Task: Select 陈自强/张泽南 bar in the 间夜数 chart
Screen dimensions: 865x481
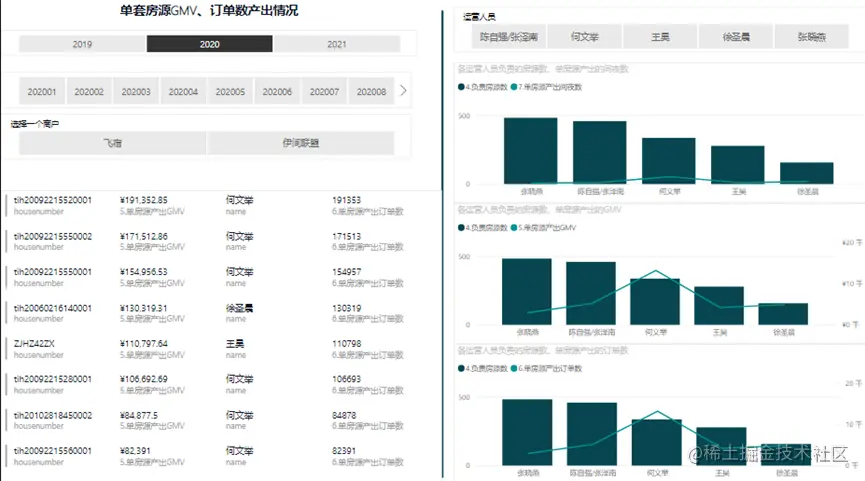Action: (600, 152)
